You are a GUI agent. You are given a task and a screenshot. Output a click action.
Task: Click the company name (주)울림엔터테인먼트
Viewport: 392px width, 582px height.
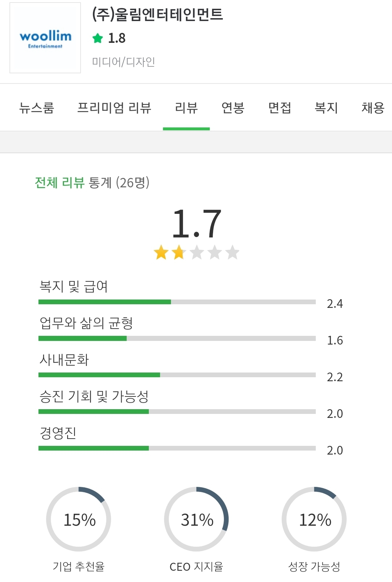(x=158, y=15)
